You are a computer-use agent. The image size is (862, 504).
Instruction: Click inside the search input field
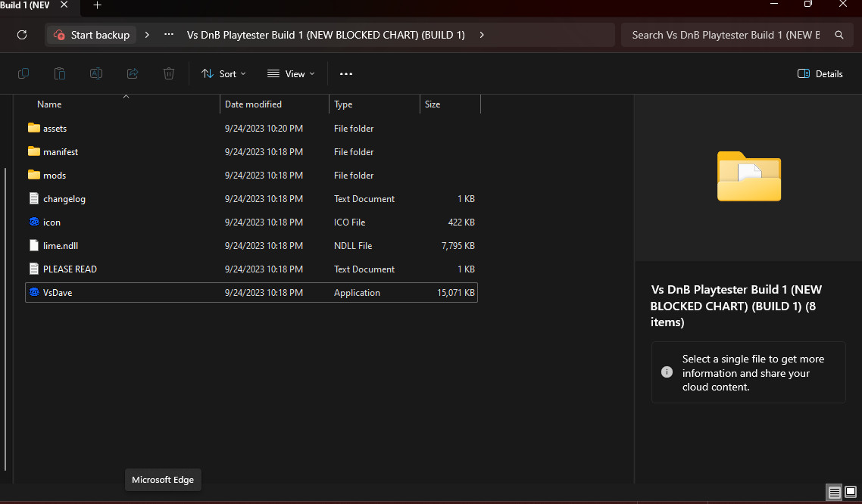point(720,34)
